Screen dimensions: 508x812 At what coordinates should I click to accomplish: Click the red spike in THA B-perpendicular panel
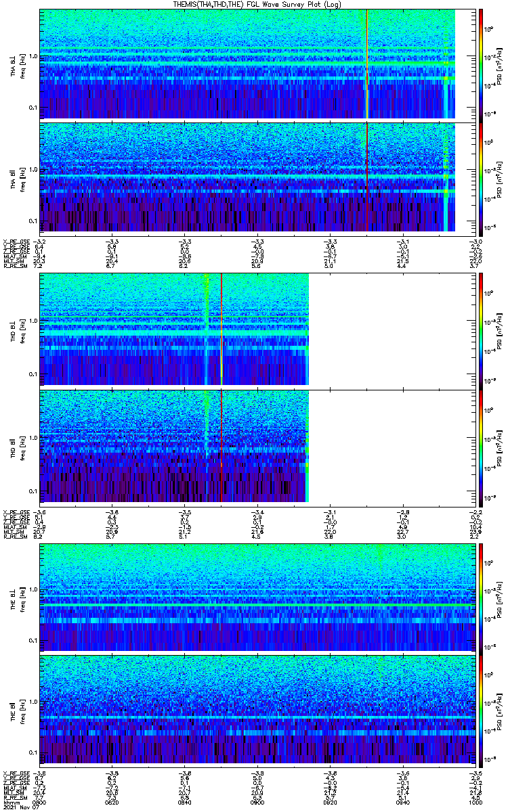click(366, 64)
